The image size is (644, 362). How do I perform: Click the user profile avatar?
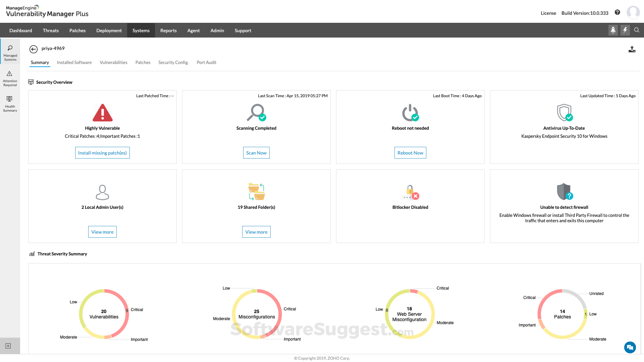633,12
